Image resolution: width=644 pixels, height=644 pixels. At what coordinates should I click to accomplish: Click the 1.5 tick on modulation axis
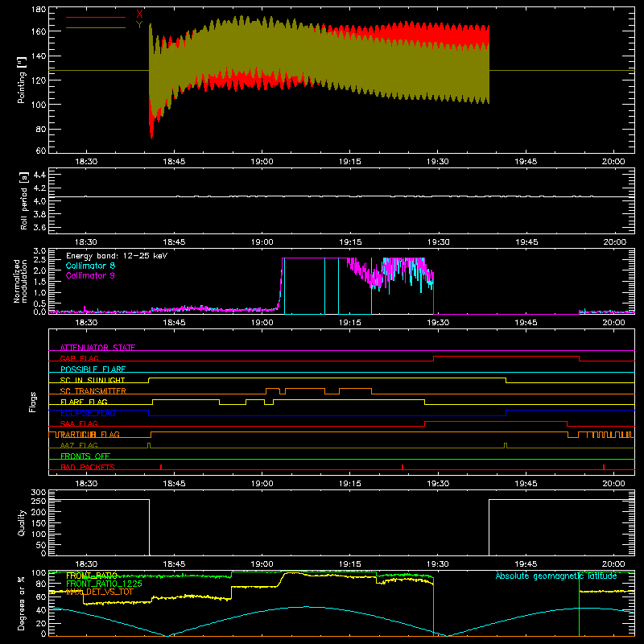(x=39, y=281)
